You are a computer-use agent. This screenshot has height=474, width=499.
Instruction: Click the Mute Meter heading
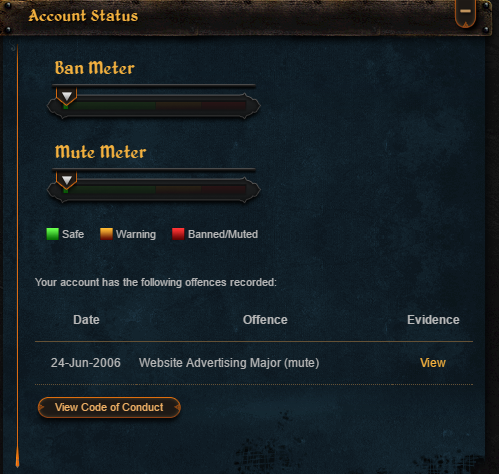click(100, 152)
